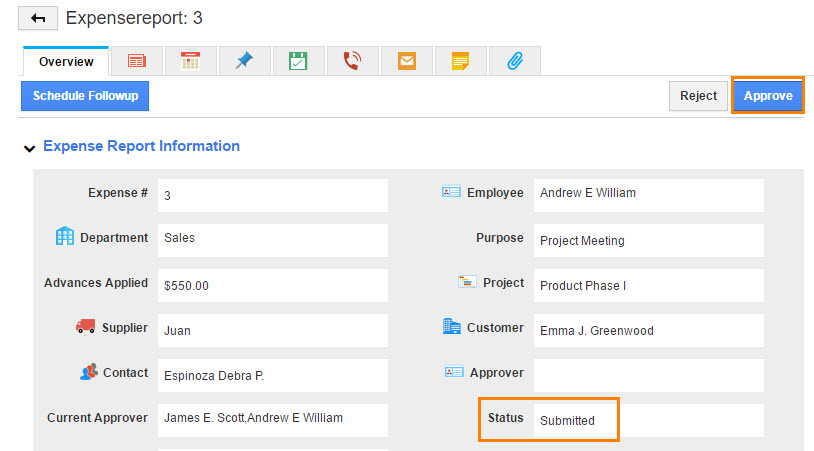Click the empty Approver field
This screenshot has width=814, height=451.
648,374
